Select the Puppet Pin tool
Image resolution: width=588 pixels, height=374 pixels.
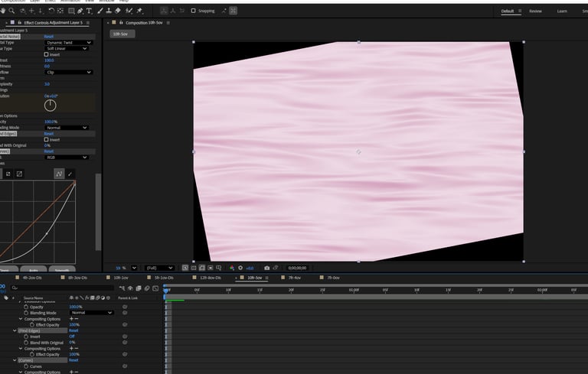[139, 11]
